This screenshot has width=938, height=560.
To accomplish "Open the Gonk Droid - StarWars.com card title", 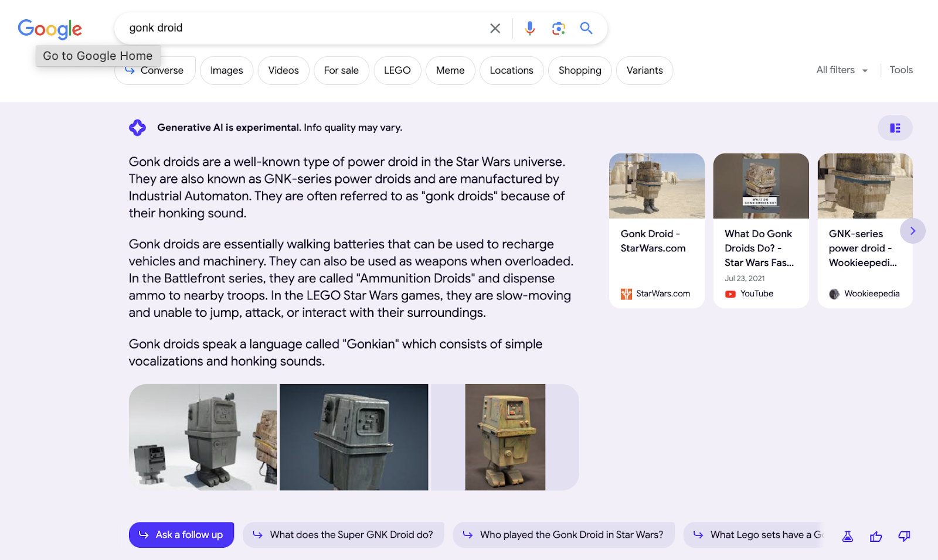I will pos(653,241).
